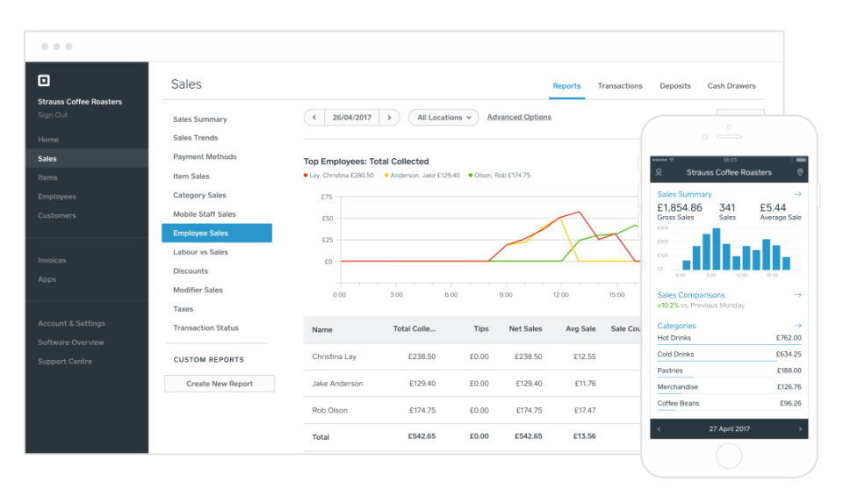
Task: Click Sign Out in the sidebar
Action: 53,115
